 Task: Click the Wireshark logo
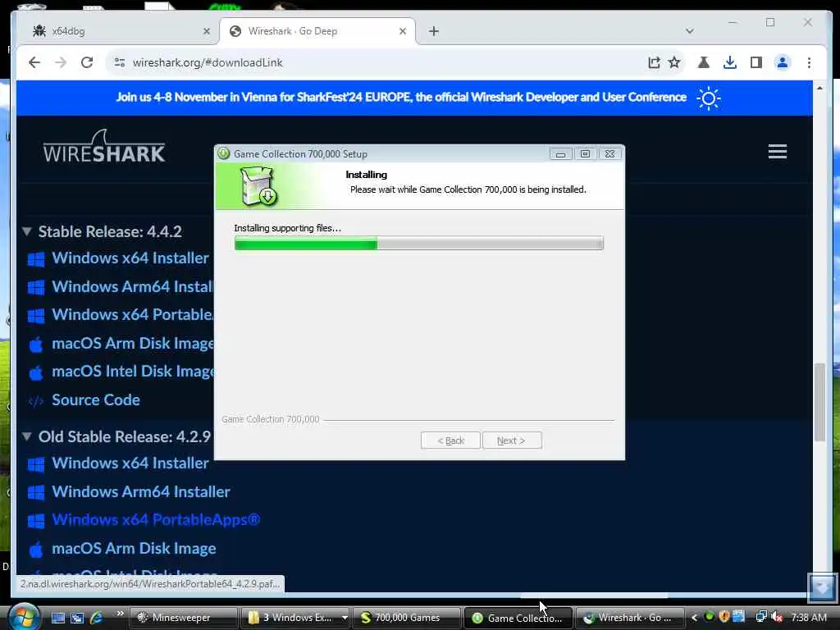104,146
